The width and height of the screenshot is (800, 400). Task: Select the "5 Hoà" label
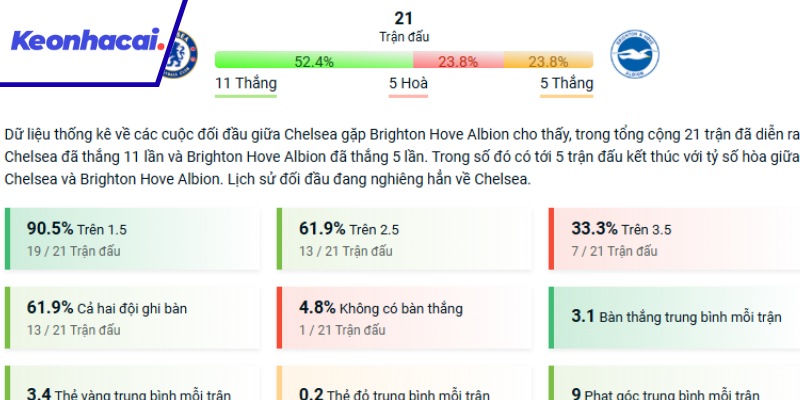click(408, 84)
